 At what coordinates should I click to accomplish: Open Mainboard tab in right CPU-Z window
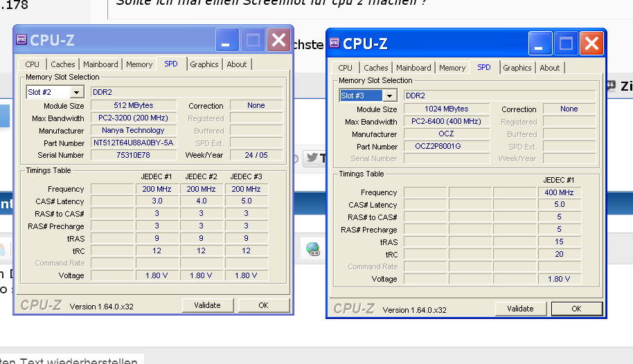[413, 68]
